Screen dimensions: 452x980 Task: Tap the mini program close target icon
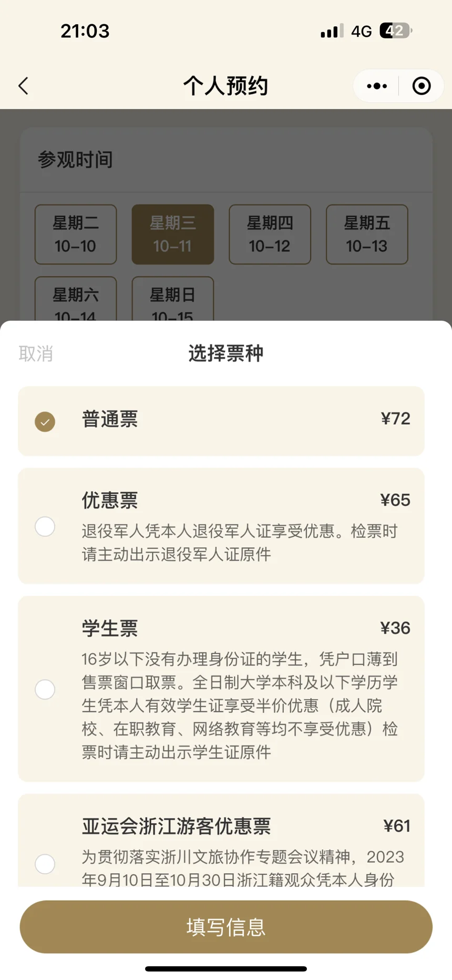(422, 86)
